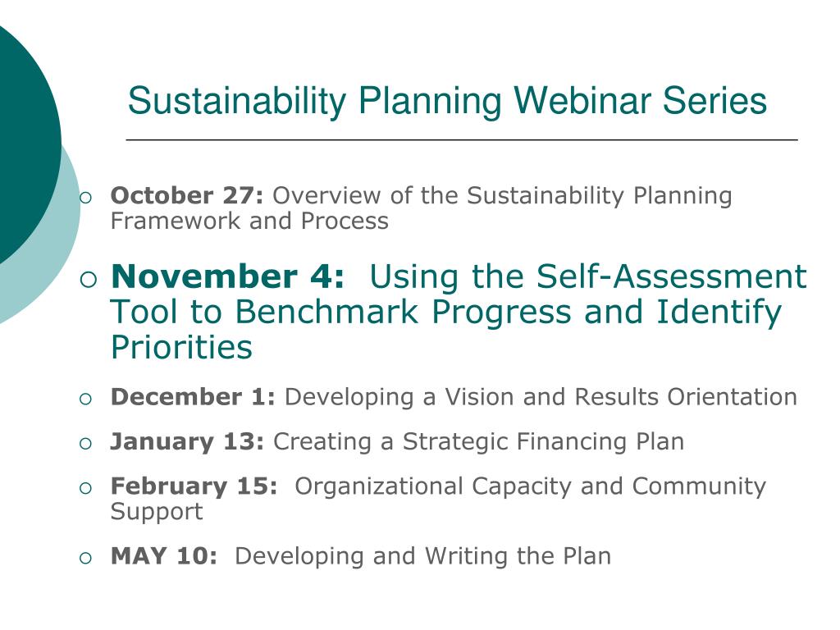Click the word Priorities in teal
The width and height of the screenshot is (840, 630).
[x=181, y=348]
